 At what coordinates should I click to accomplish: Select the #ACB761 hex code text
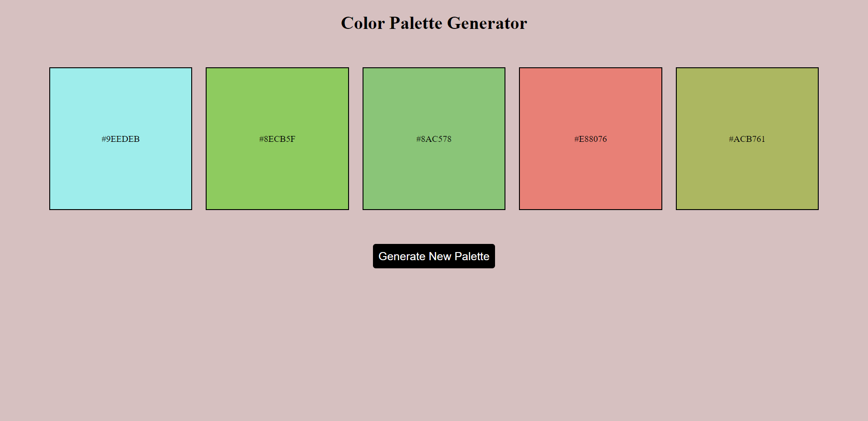(747, 139)
